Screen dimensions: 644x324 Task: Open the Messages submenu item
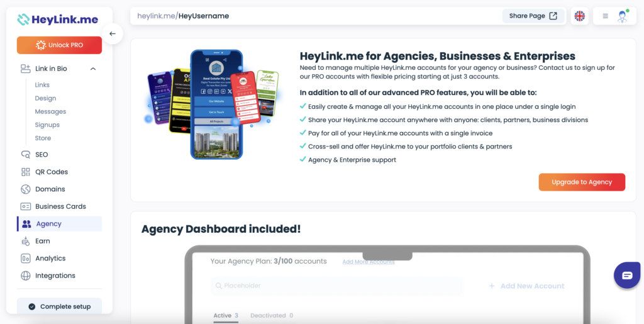(x=50, y=112)
